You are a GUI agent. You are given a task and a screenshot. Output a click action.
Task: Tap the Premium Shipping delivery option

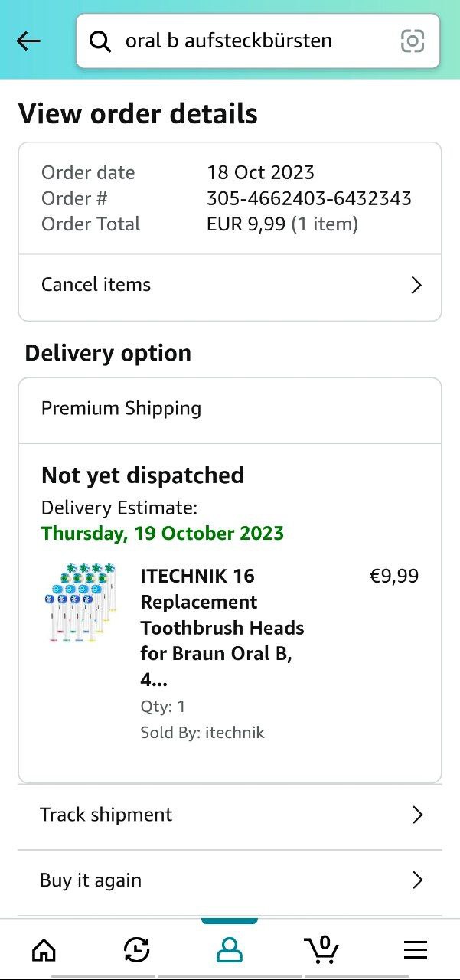coord(230,409)
